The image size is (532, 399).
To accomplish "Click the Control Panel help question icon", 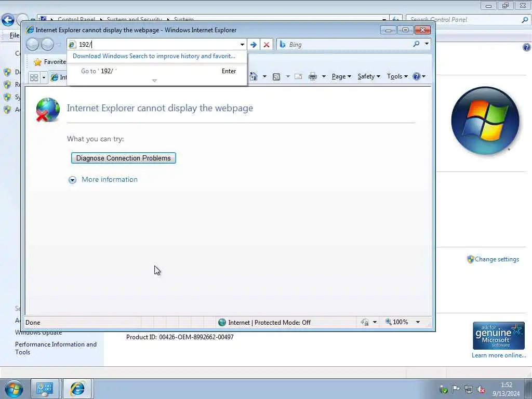I will [x=527, y=47].
